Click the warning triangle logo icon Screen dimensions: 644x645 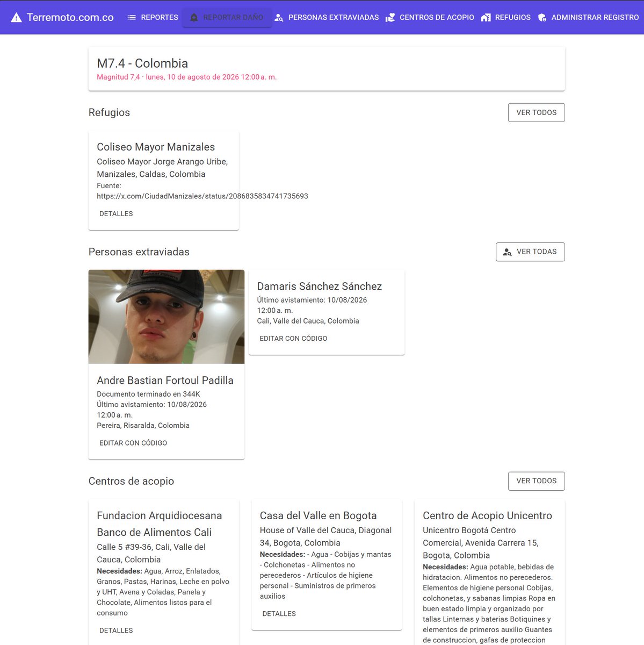(x=17, y=17)
